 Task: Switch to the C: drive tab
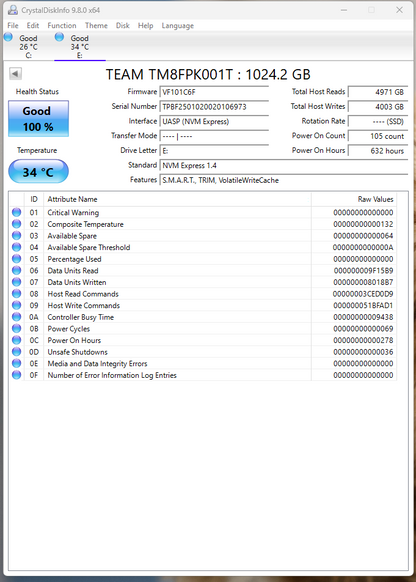click(x=28, y=46)
